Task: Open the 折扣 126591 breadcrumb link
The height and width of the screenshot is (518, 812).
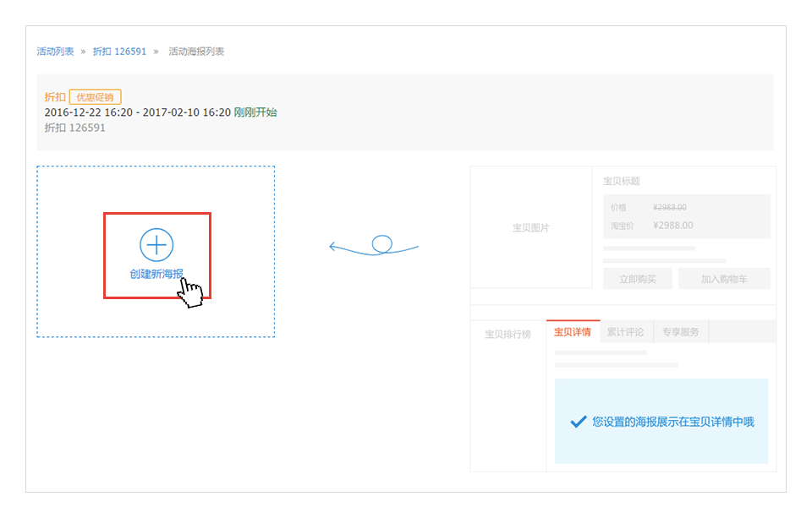Action: coord(119,52)
